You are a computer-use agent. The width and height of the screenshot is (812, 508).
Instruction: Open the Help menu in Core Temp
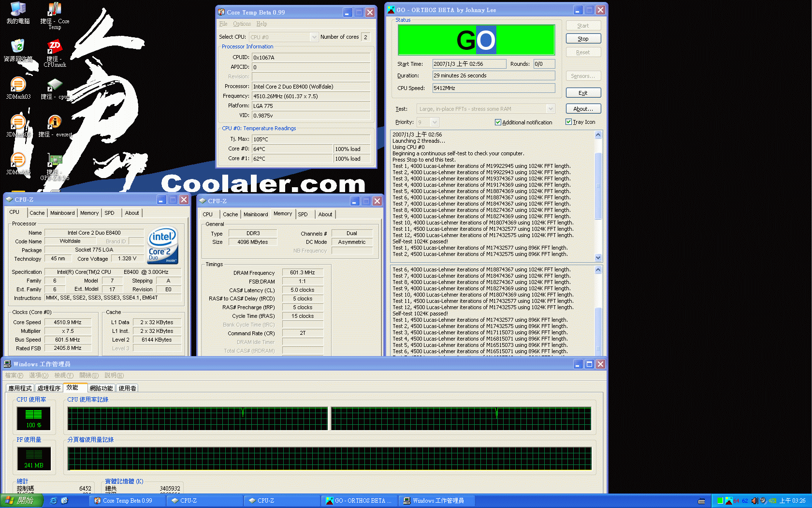(x=261, y=24)
